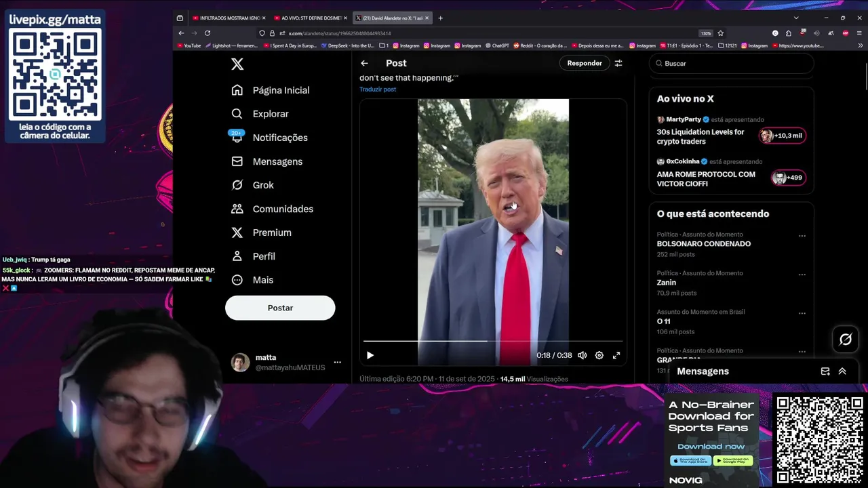Open a new browser tab

[440, 18]
